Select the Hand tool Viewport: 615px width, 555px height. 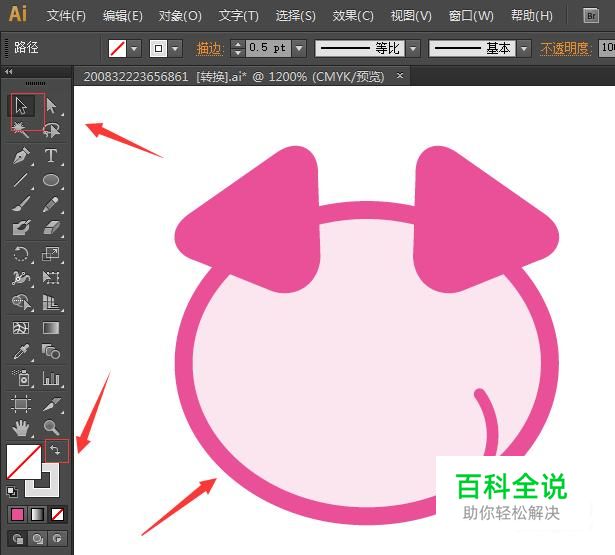point(21,428)
